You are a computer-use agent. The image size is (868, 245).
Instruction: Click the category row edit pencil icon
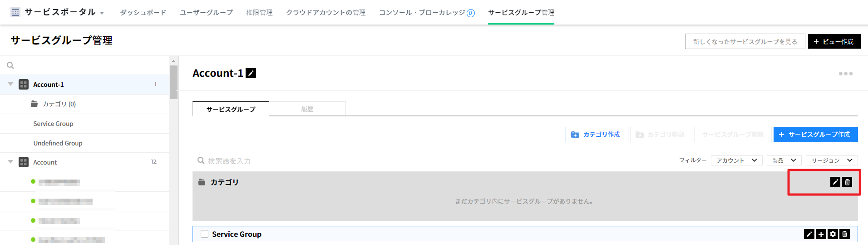point(835,182)
